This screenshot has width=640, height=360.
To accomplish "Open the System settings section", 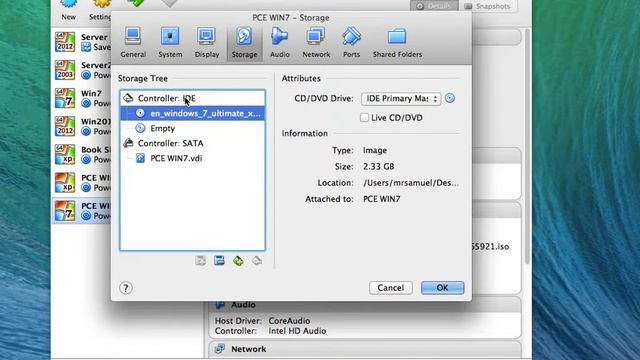I will click(170, 42).
